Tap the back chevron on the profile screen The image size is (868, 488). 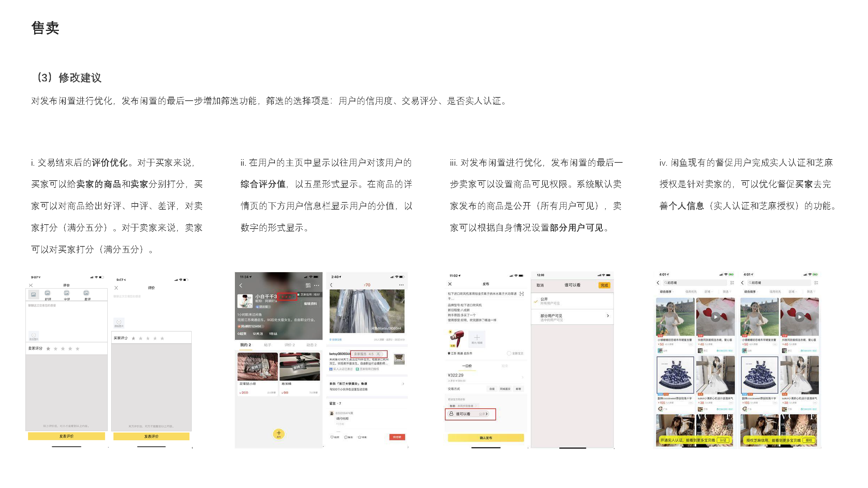[x=241, y=286]
